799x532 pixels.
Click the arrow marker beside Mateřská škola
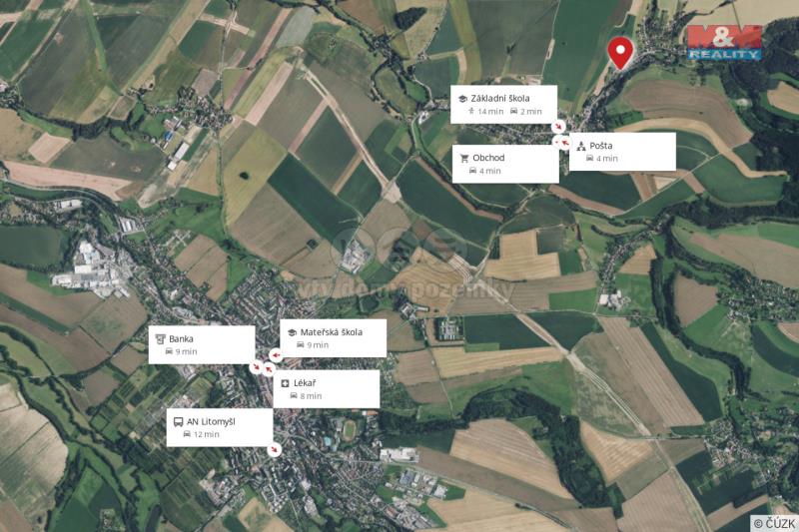tap(276, 355)
